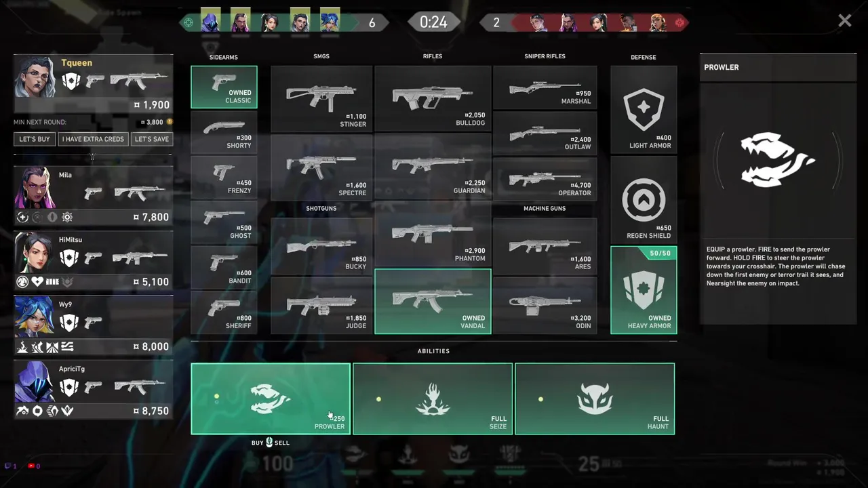Click the BUY / SELL hint below Prowler
This screenshot has height=488, width=868.
click(271, 443)
